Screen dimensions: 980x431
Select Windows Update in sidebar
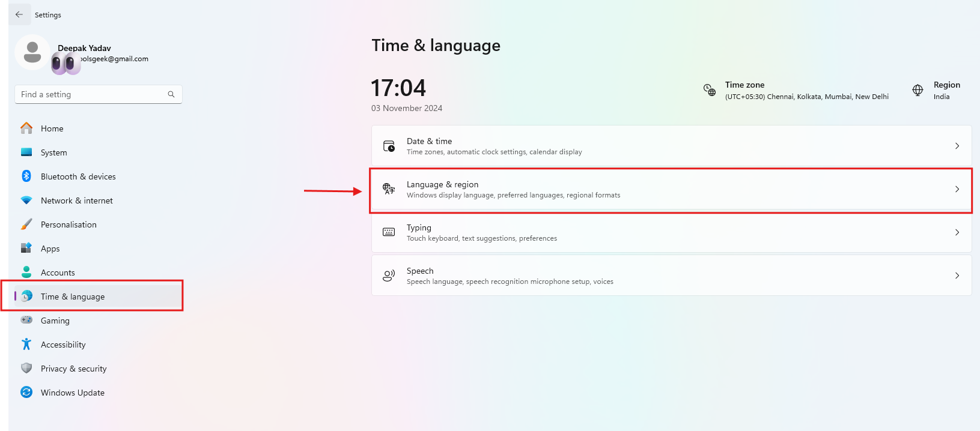(99, 393)
